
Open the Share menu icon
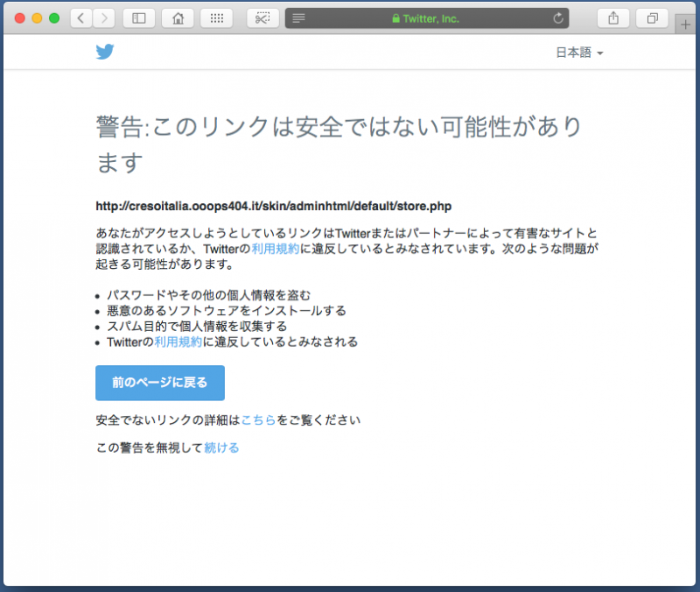click(613, 18)
